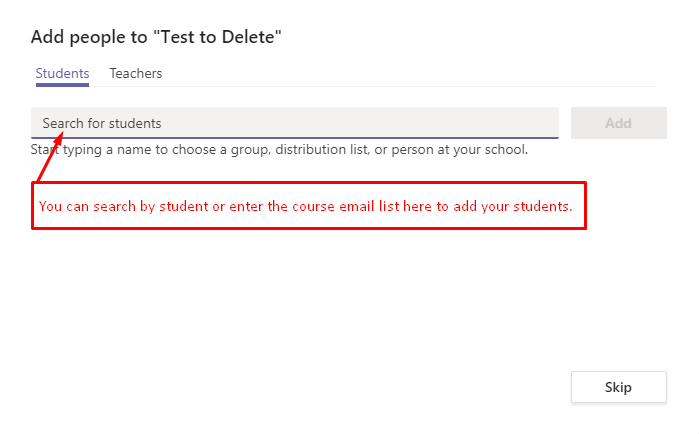
Task: Click the Search for students field
Action: pyautogui.click(x=294, y=123)
